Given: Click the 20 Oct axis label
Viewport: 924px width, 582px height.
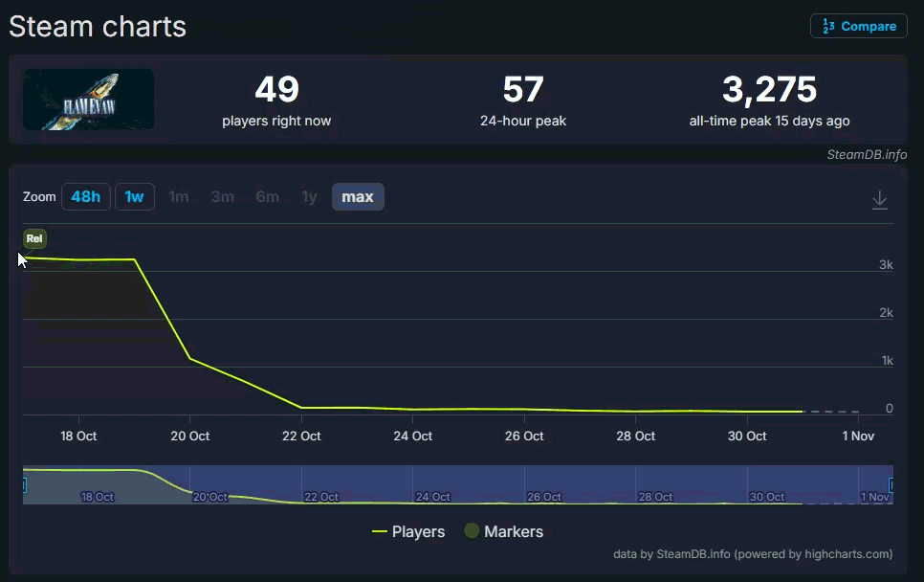Looking at the screenshot, I should (x=189, y=436).
